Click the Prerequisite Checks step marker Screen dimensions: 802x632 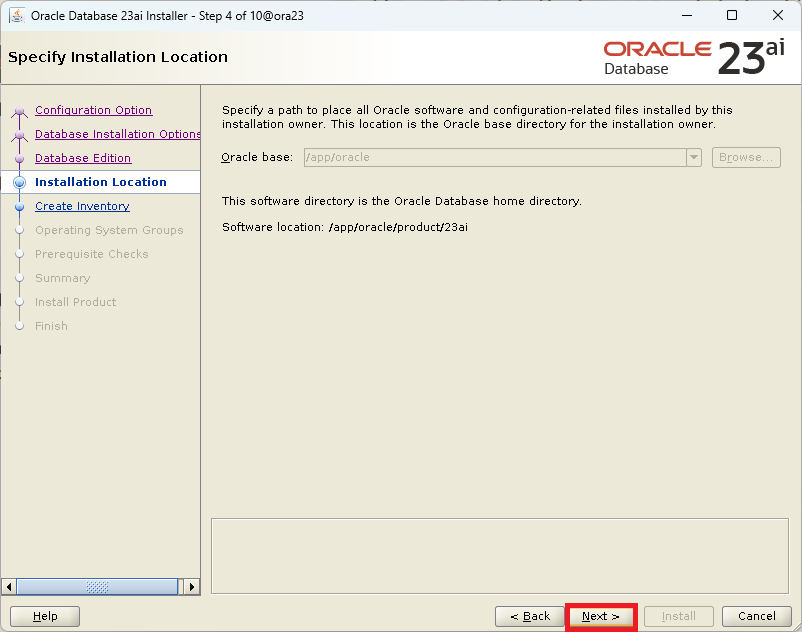click(x=19, y=254)
